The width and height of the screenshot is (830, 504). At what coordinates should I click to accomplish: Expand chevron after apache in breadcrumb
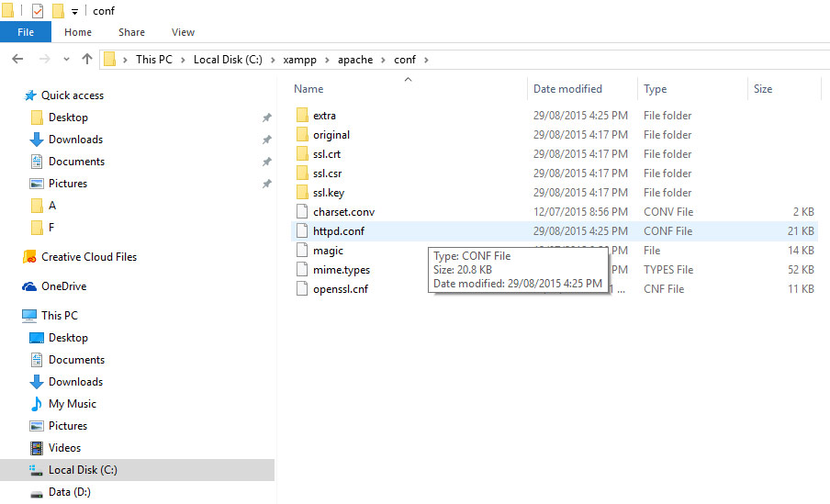[x=383, y=60]
